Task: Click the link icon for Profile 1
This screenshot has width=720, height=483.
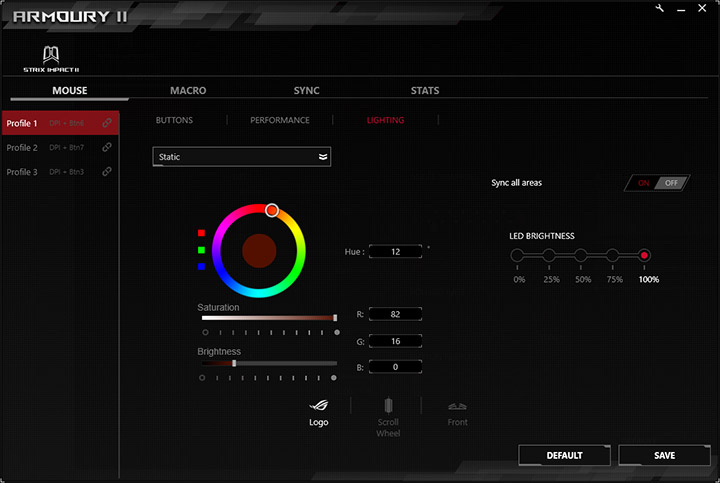Action: (107, 123)
